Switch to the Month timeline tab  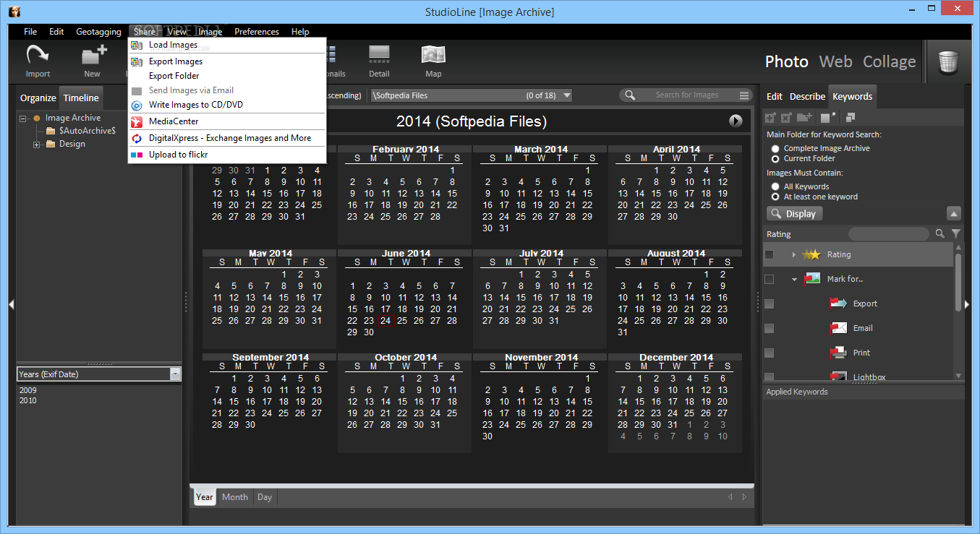pyautogui.click(x=234, y=497)
